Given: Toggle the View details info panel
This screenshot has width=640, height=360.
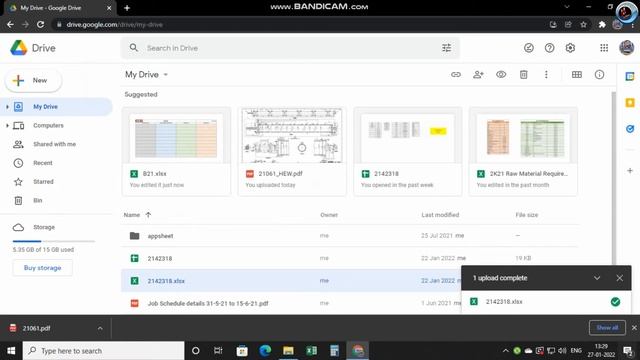Looking at the screenshot, I should pos(599,74).
